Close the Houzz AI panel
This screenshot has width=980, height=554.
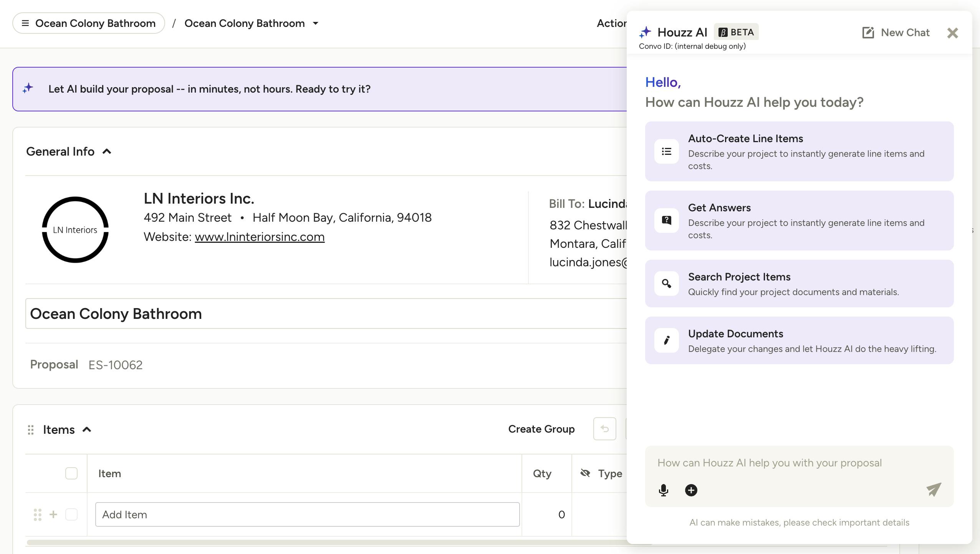[x=952, y=33]
